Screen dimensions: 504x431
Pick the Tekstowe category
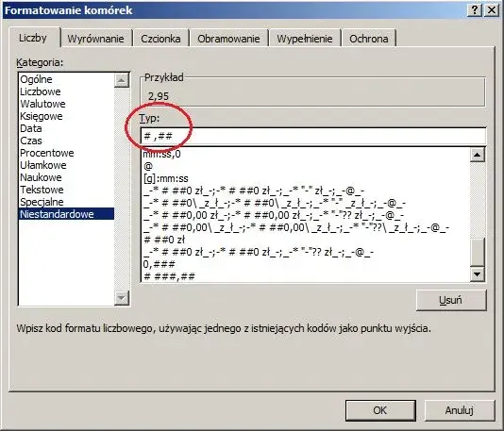42,190
